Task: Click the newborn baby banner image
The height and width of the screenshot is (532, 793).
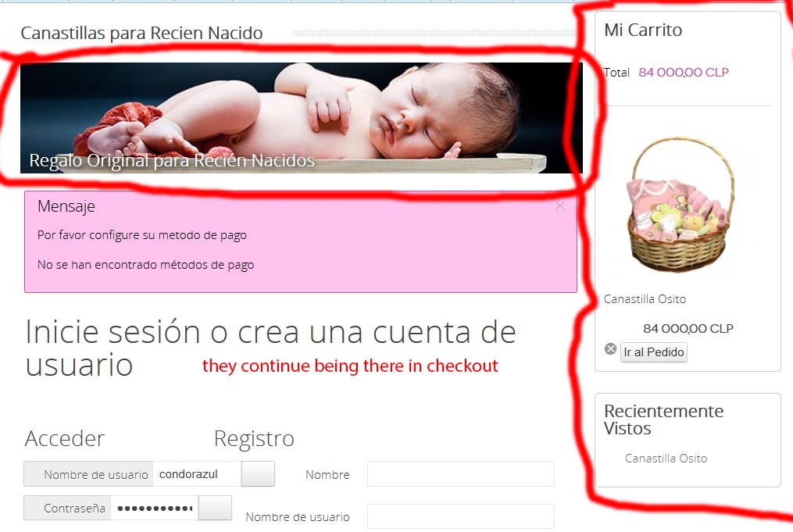Action: pos(302,117)
